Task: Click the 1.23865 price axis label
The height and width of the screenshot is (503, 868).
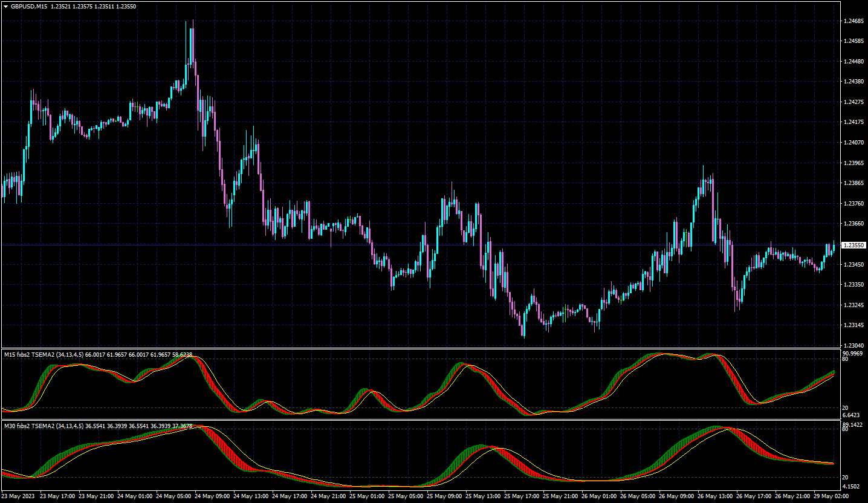Action: (x=853, y=183)
